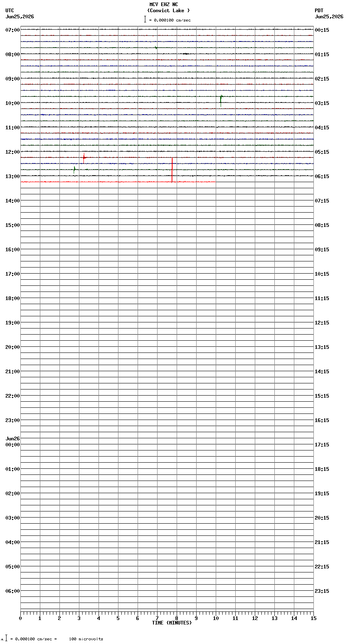Click the 'Jun26' date change label

pos(13,439)
